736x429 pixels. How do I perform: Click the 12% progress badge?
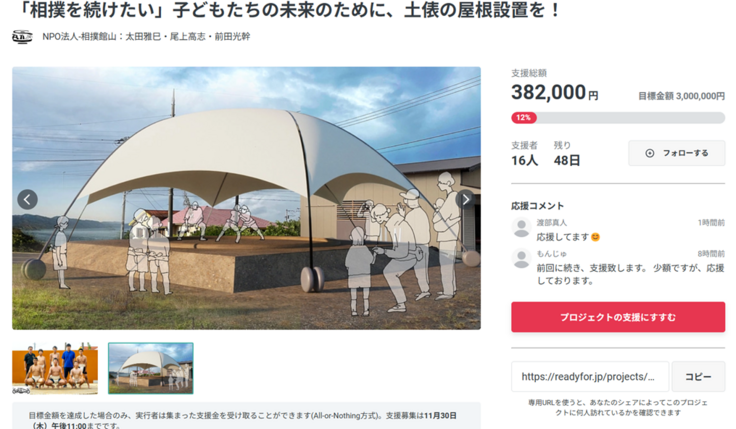click(x=524, y=117)
